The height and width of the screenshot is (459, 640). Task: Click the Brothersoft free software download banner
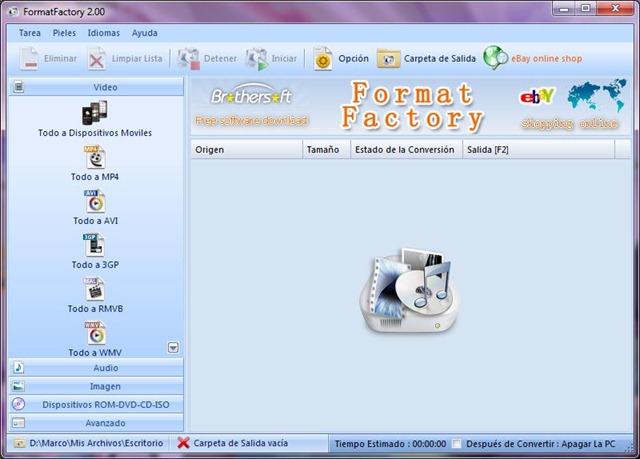click(x=251, y=104)
